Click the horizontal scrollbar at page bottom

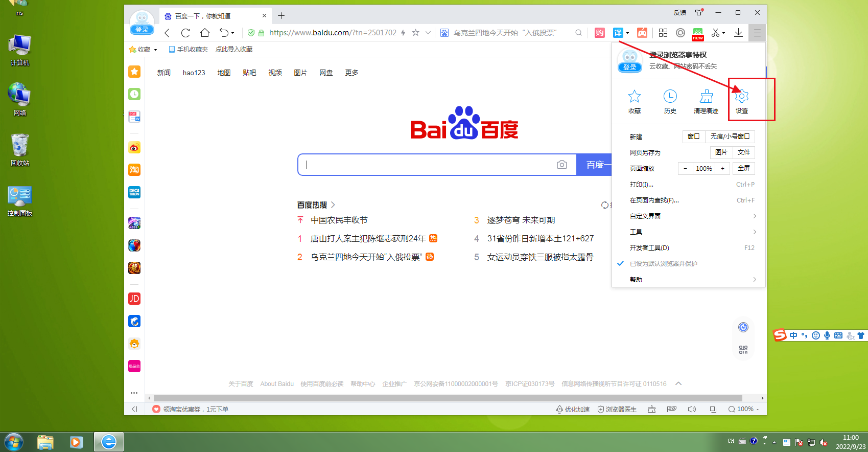click(x=448, y=398)
